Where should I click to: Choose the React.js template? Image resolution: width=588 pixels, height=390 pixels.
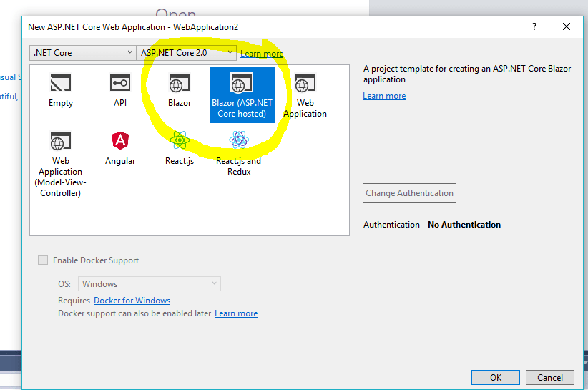(x=180, y=142)
